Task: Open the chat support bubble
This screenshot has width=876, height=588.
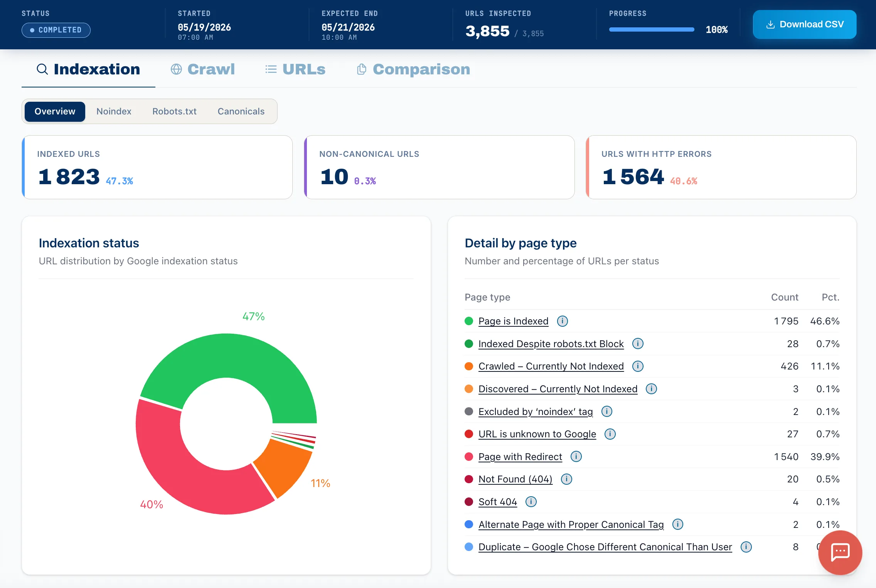Action: pos(840,552)
